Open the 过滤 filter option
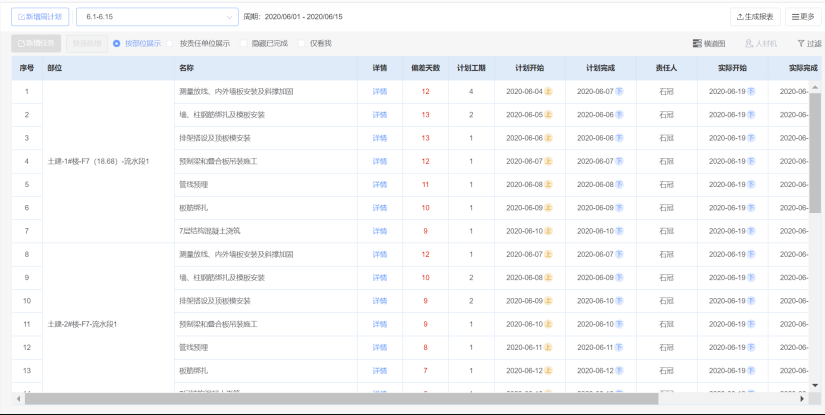 pos(809,44)
